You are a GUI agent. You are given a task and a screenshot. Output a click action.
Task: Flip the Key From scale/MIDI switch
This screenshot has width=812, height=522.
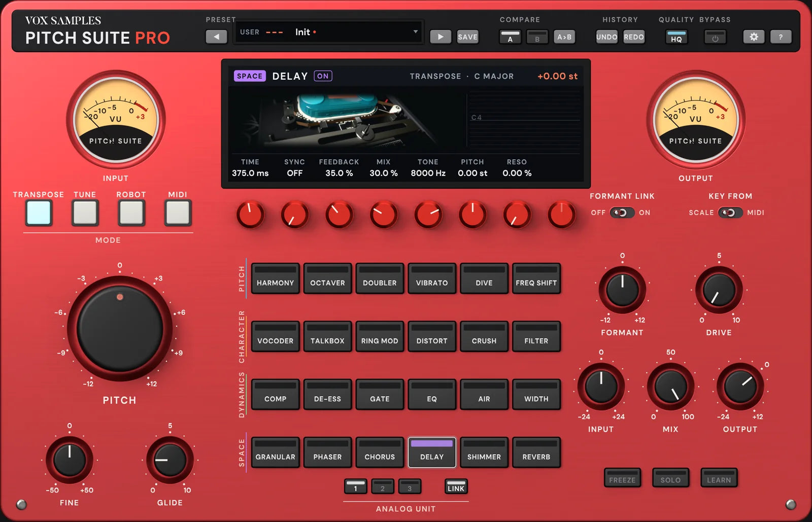[x=730, y=213]
